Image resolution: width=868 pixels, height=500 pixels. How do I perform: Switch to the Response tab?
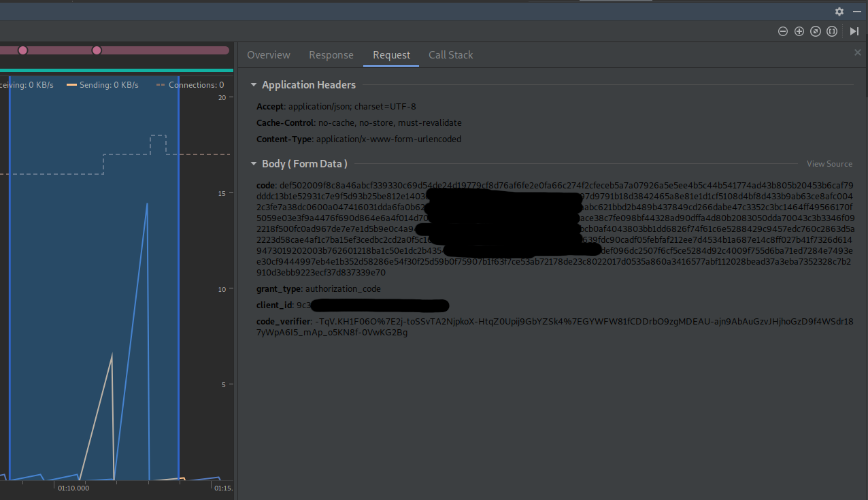click(x=331, y=55)
